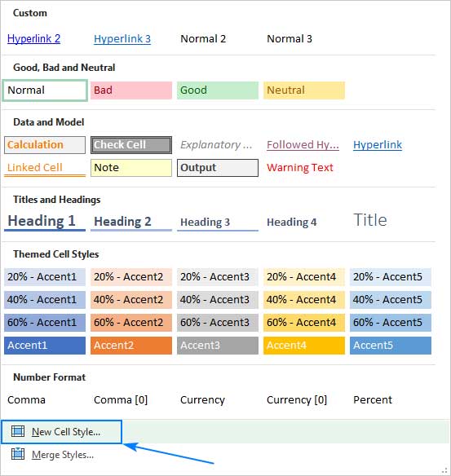
Task: Choose the Merge Styles menu entry
Action: pos(63,455)
